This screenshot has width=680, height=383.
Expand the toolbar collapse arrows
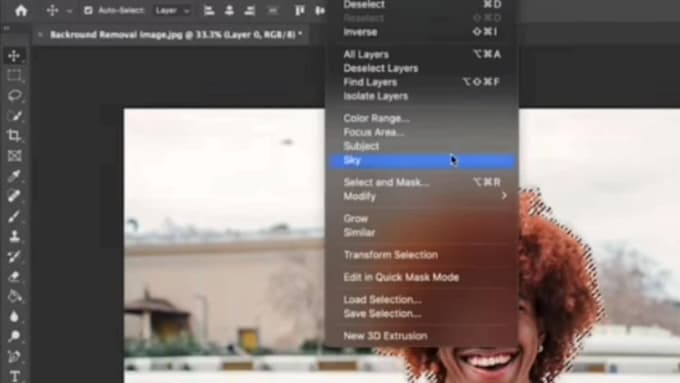tap(7, 28)
